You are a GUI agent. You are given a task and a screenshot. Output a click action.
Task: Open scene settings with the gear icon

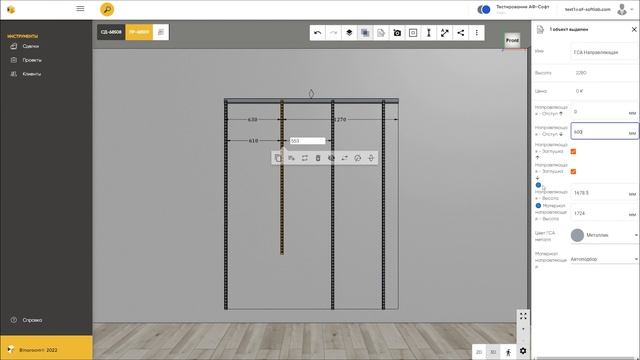pyautogui.click(x=523, y=351)
